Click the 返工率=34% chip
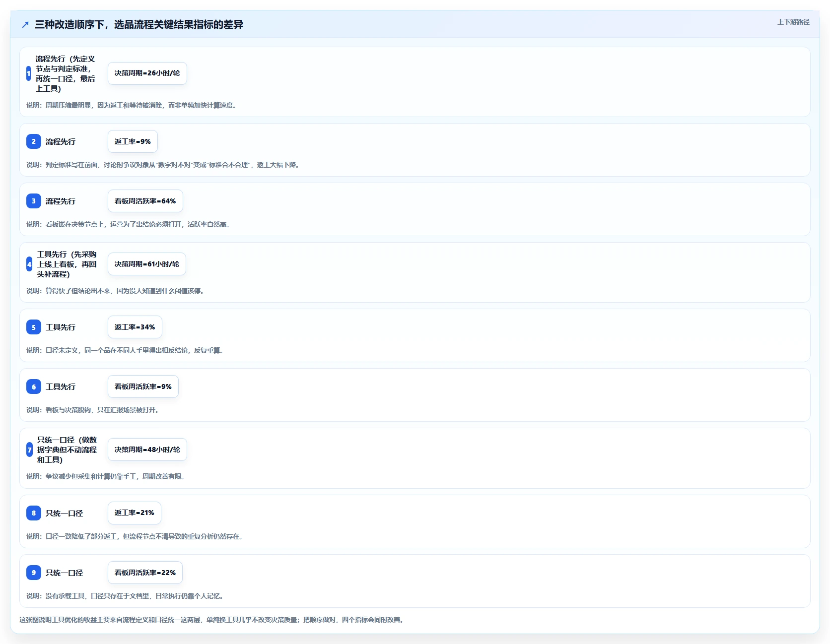The width and height of the screenshot is (830, 644). 135,327
